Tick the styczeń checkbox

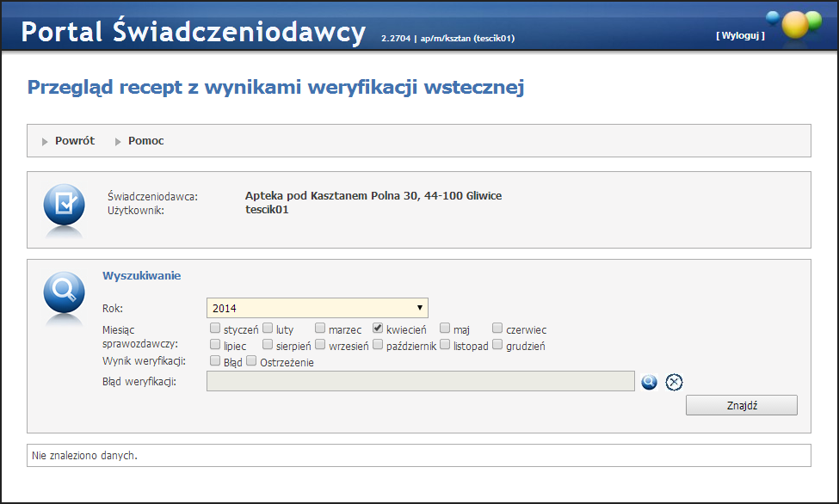point(215,328)
